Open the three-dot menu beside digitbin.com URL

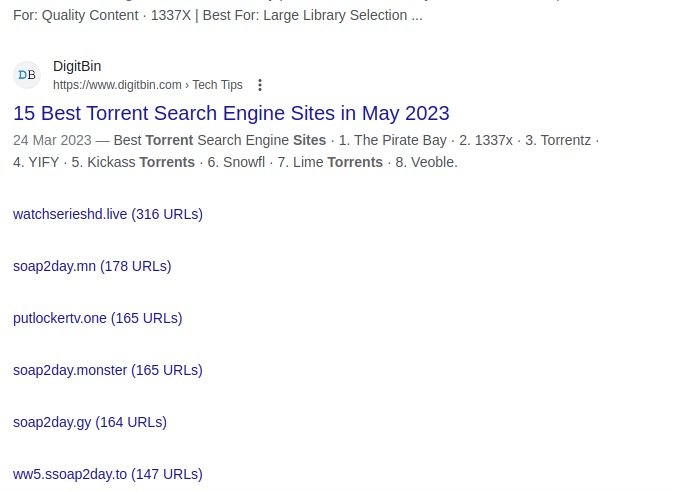pos(259,85)
